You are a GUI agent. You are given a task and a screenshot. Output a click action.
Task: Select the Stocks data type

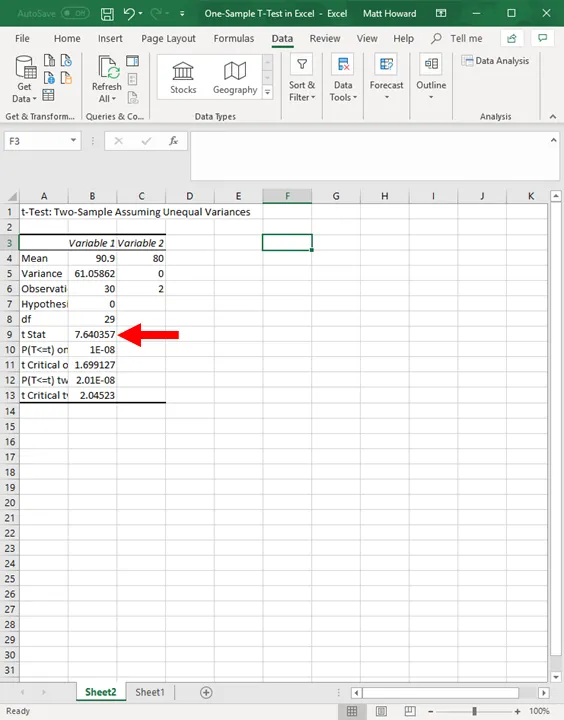click(x=183, y=77)
